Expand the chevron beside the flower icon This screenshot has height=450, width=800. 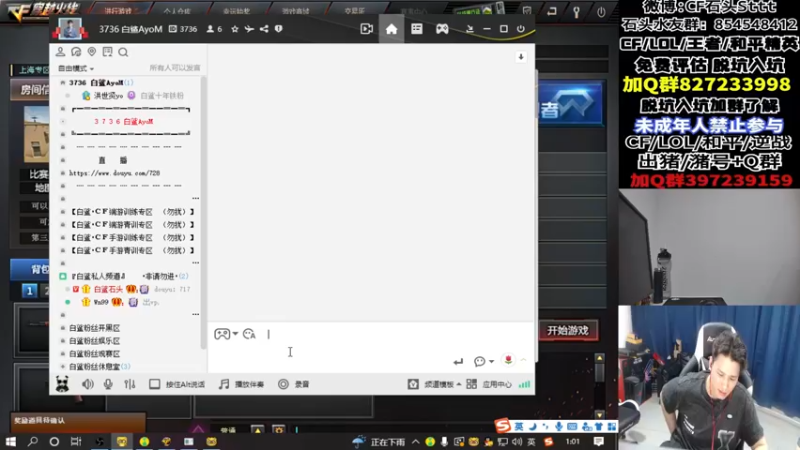click(523, 360)
